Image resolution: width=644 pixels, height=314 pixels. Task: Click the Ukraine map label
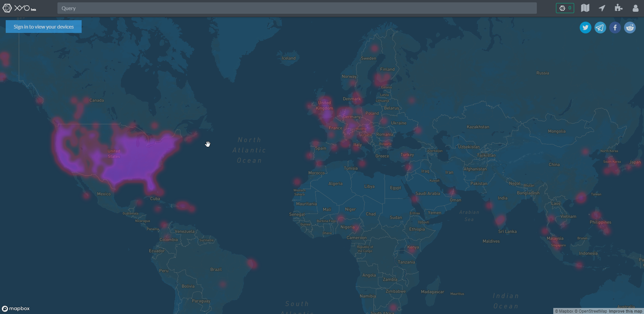(399, 123)
